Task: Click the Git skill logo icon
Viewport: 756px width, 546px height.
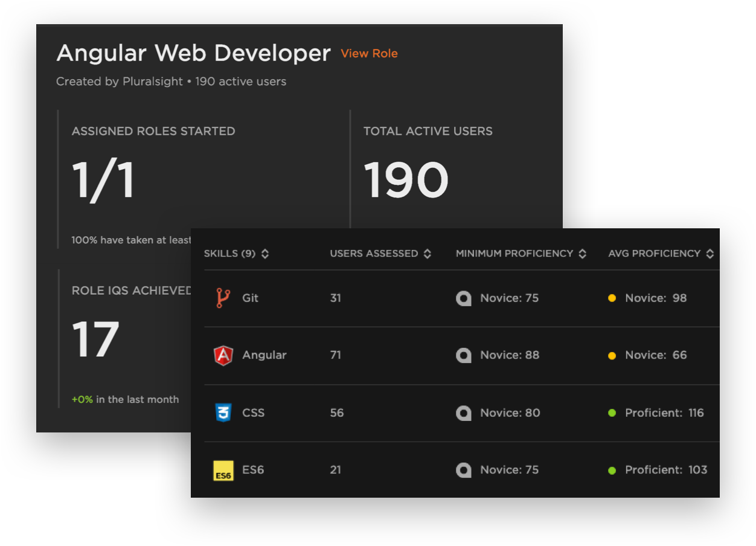Action: [x=223, y=298]
